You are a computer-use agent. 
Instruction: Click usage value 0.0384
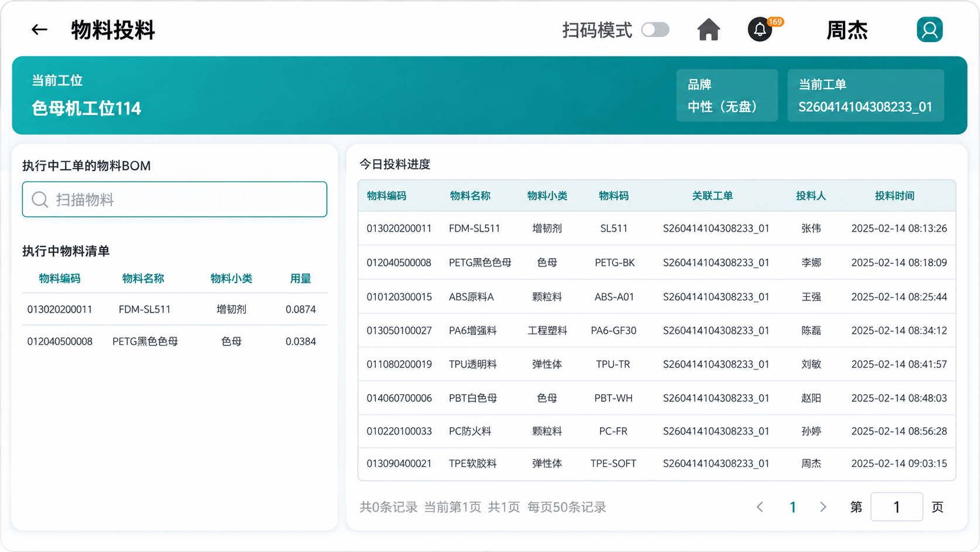coord(301,341)
